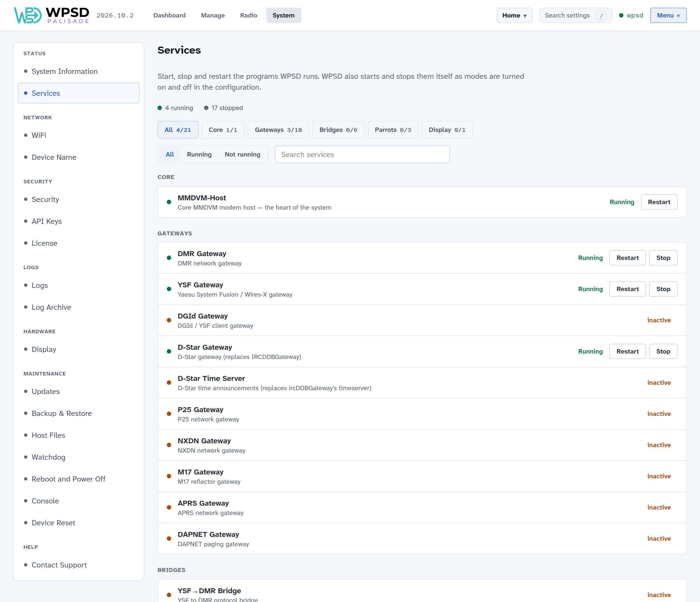Show the Display 0/1 category
This screenshot has height=602, width=700.
tap(447, 130)
